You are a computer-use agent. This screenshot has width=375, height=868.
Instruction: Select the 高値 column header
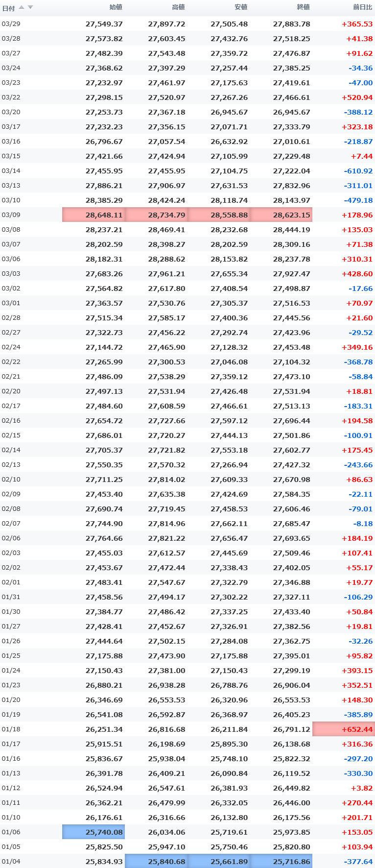point(179,7)
